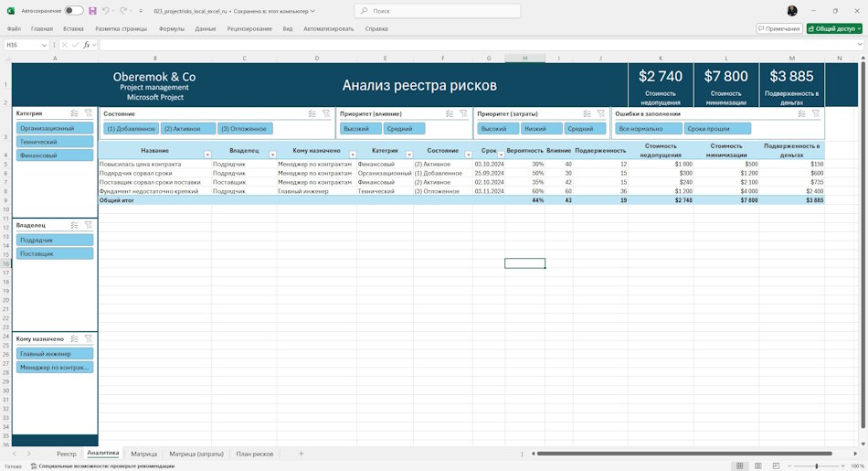The width and height of the screenshot is (868, 471).
Task: Open the Формулы ribbon tab
Action: click(172, 29)
